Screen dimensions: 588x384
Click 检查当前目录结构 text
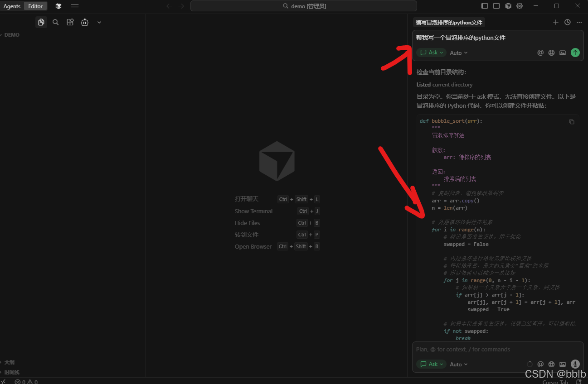pos(441,72)
